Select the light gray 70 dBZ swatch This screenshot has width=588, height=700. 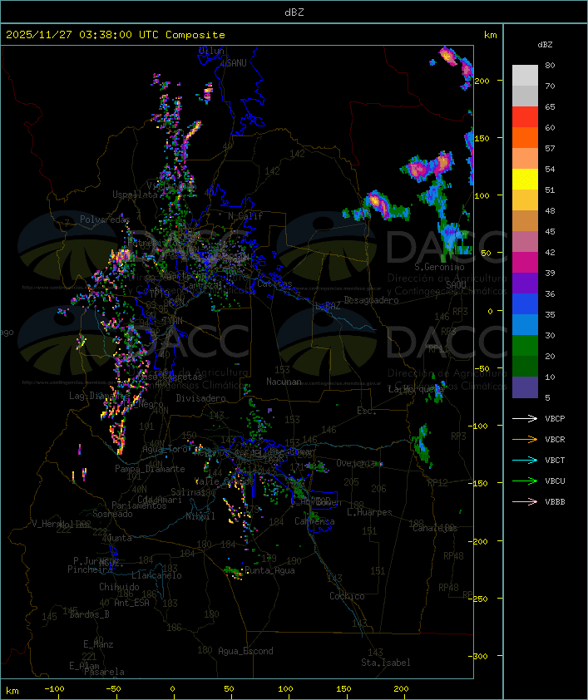coord(525,76)
